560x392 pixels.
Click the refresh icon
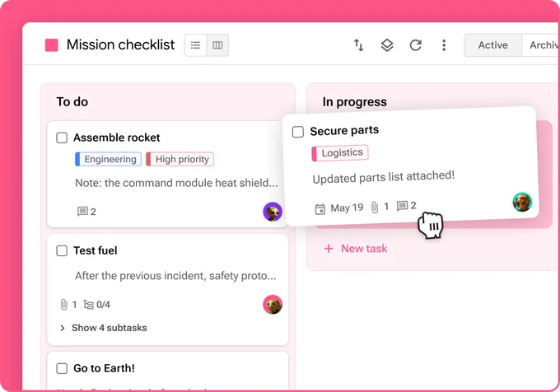(416, 45)
